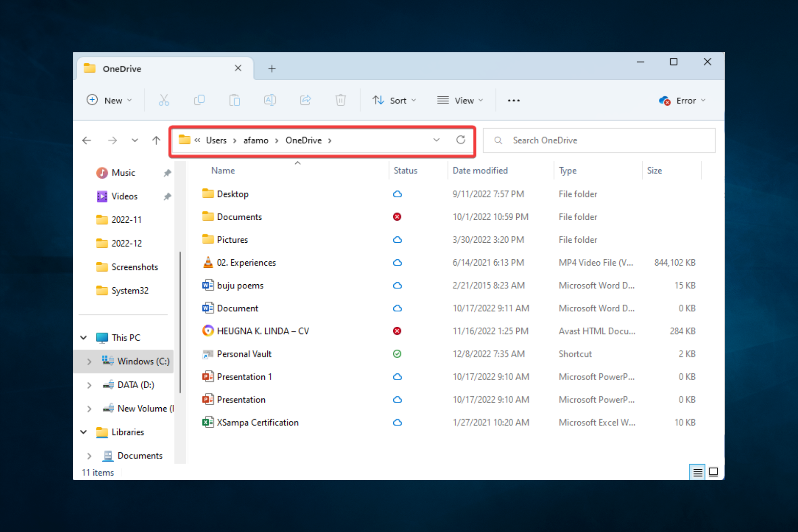Click the Search OneDrive field
Screen dimensions: 798x532
click(x=599, y=140)
